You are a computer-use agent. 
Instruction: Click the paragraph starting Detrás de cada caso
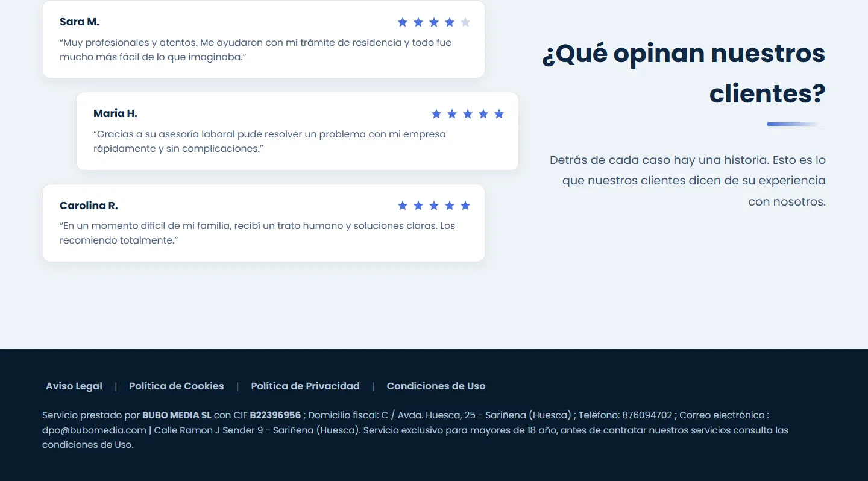688,181
